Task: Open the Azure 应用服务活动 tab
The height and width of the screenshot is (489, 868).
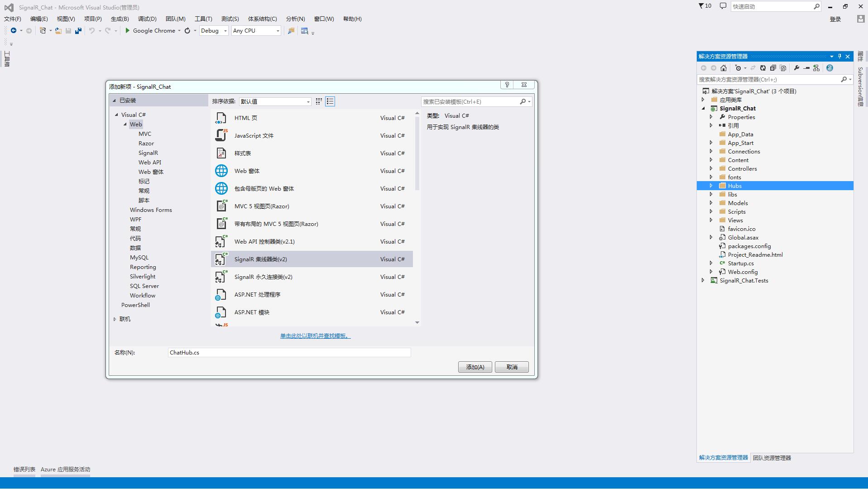Action: 65,470
